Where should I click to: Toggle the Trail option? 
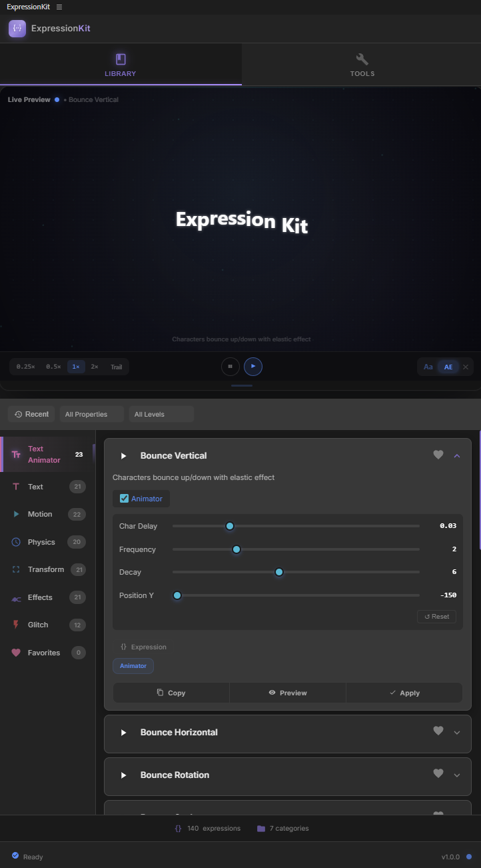click(x=117, y=367)
